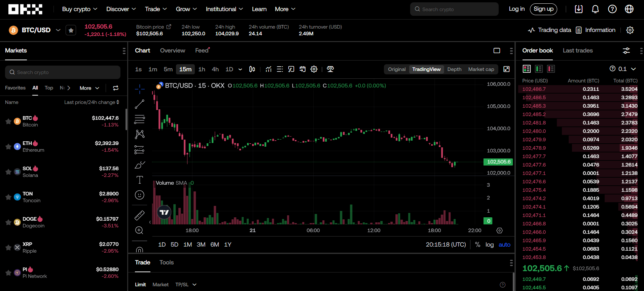Click the Log in link
The image size is (644, 291).
(516, 9)
